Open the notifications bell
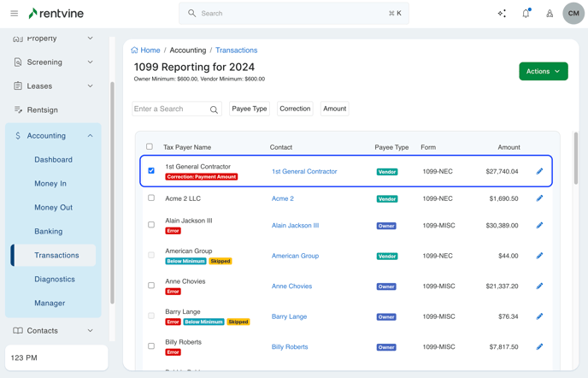The image size is (588, 378). point(526,14)
